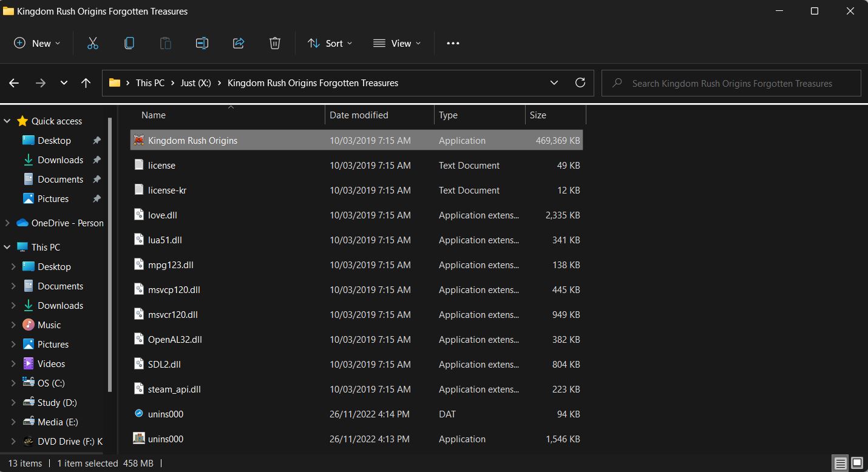Open the Sort dropdown menu
This screenshot has height=472, width=868.
[x=330, y=43]
